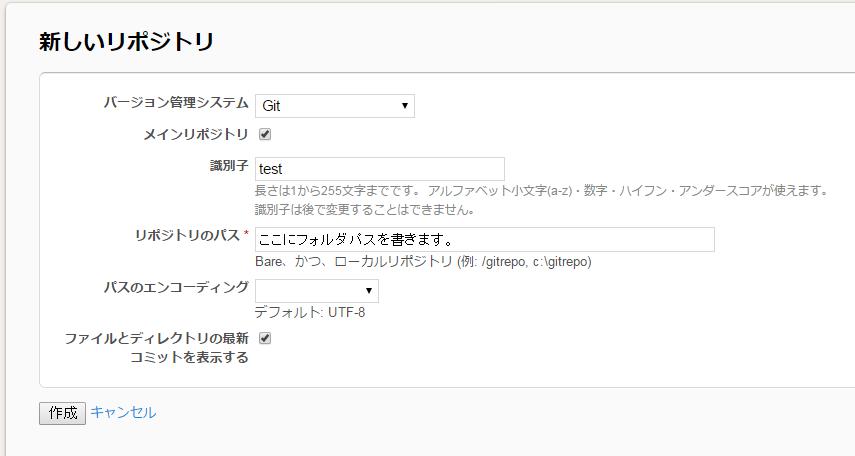Viewport: 855px width, 456px height.
Task: Toggle ファイルとディレクトリの最新コミットを表示する checkbox
Action: click(265, 338)
